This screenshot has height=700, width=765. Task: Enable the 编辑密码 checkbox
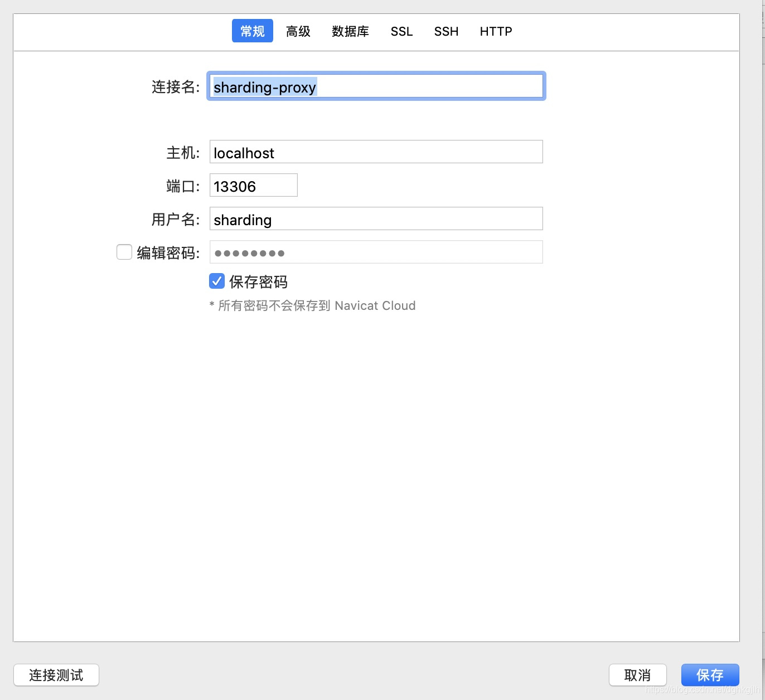click(124, 252)
